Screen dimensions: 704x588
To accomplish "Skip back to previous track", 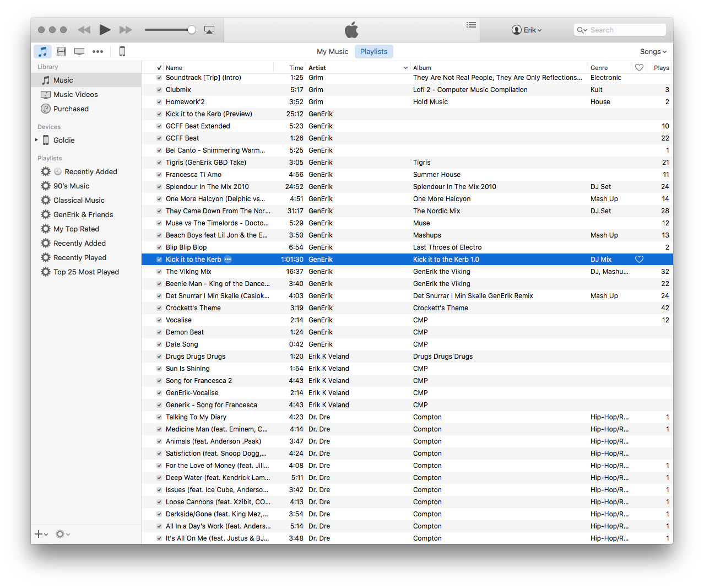I will [x=84, y=30].
